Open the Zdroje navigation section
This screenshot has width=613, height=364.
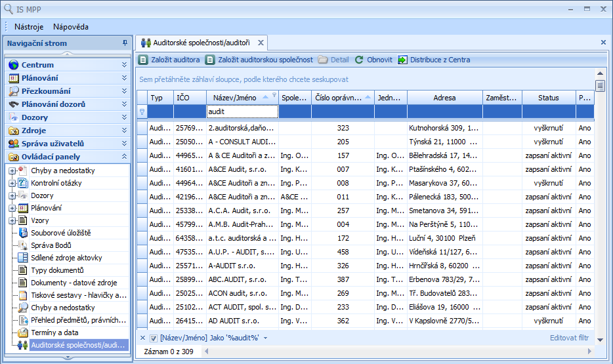[67, 131]
